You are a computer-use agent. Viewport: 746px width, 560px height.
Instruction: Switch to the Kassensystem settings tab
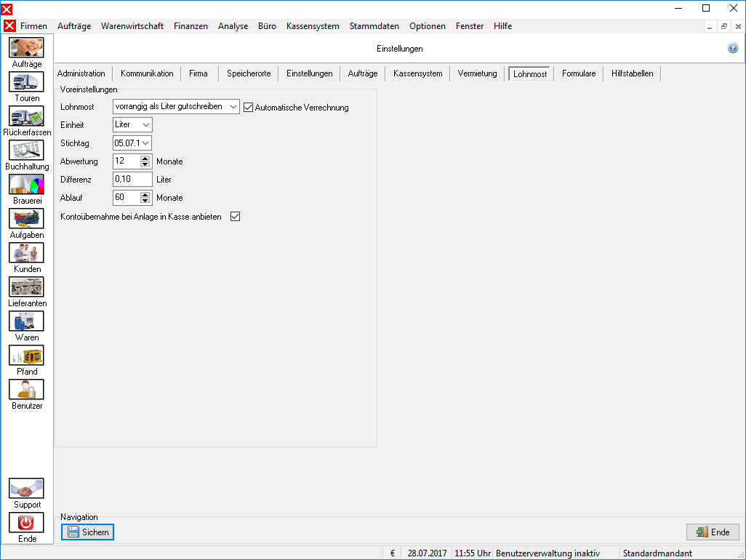(418, 73)
